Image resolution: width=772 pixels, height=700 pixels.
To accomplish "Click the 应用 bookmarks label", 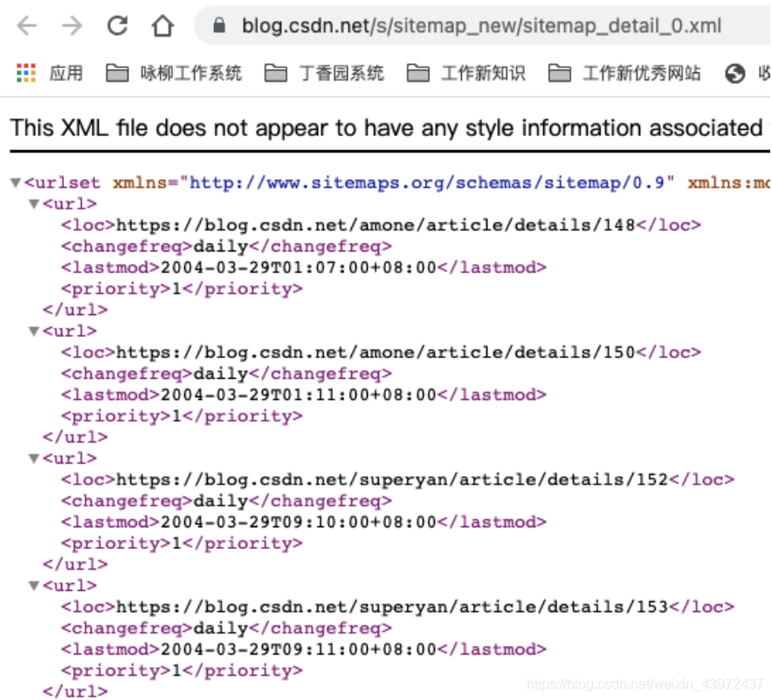I will coord(66,72).
